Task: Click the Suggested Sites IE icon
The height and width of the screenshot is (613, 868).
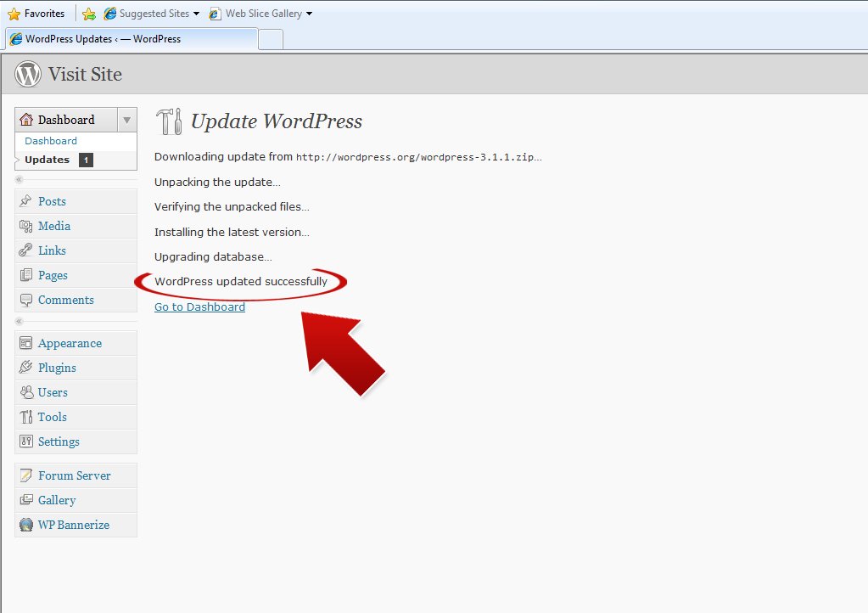Action: (x=110, y=14)
